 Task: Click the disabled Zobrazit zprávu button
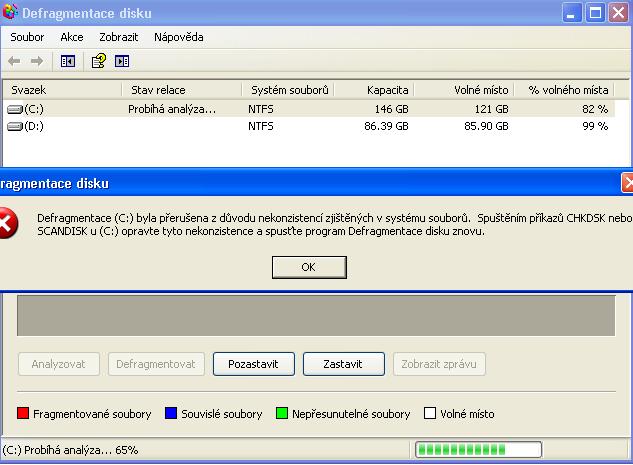(x=439, y=364)
